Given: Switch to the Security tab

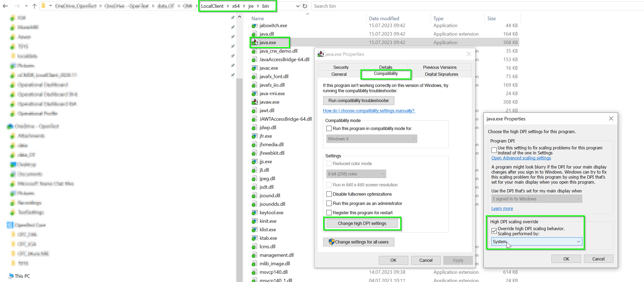Looking at the screenshot, I should [341, 67].
